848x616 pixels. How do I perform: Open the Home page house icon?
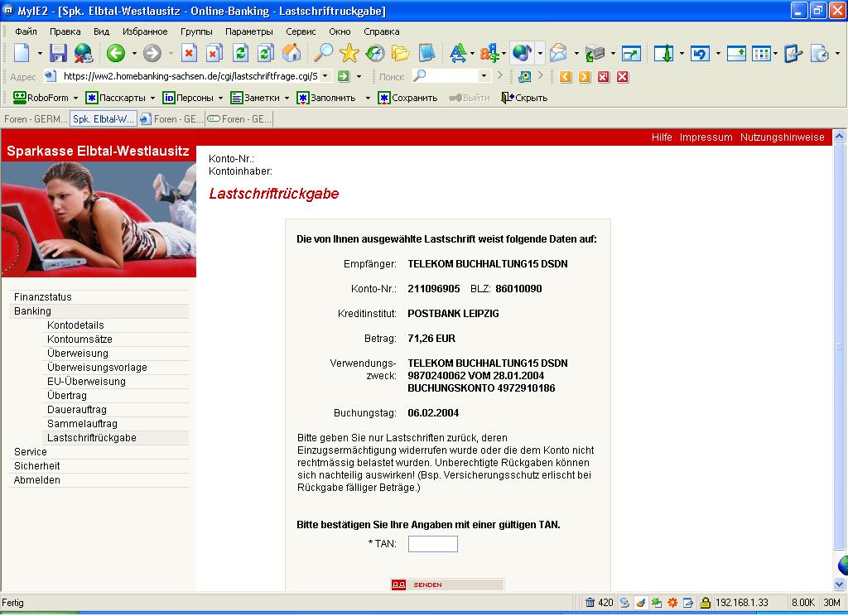point(291,53)
